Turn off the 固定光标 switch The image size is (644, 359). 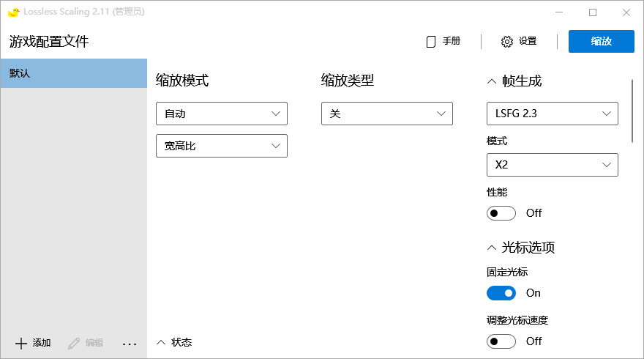tap(501, 293)
